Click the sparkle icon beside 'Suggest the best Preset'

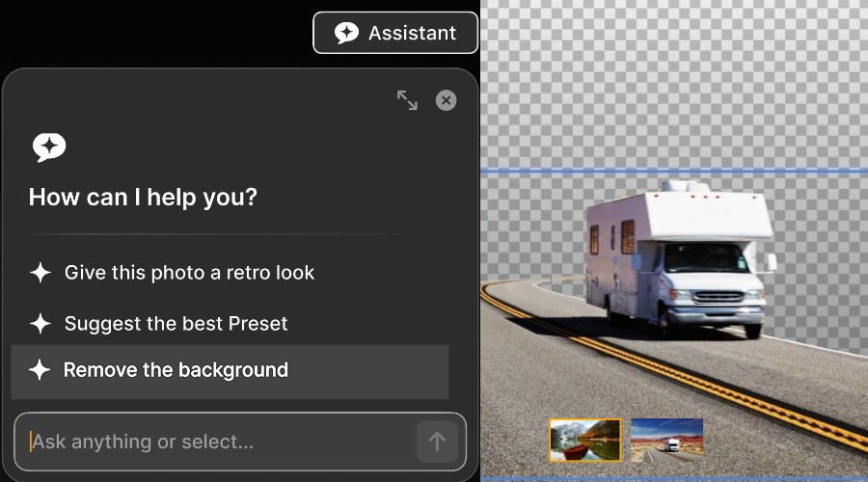click(x=41, y=324)
